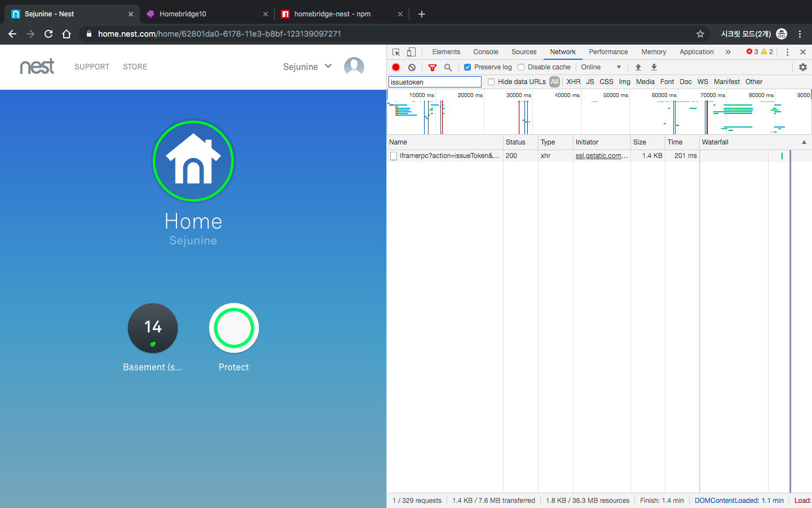Toggle the device toolbar icon
Screen dimensions: 812x508
pyautogui.click(x=412, y=52)
